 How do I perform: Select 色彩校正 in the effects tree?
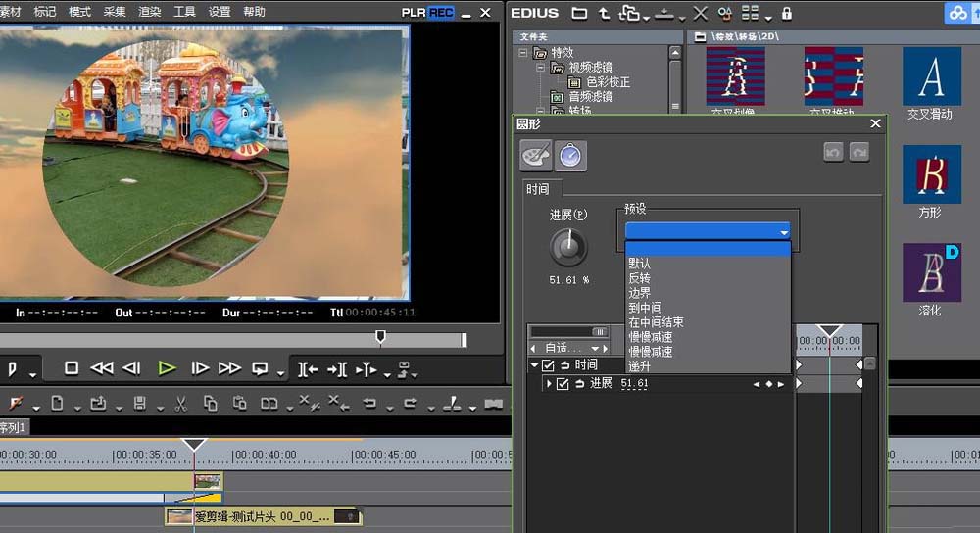[609, 82]
